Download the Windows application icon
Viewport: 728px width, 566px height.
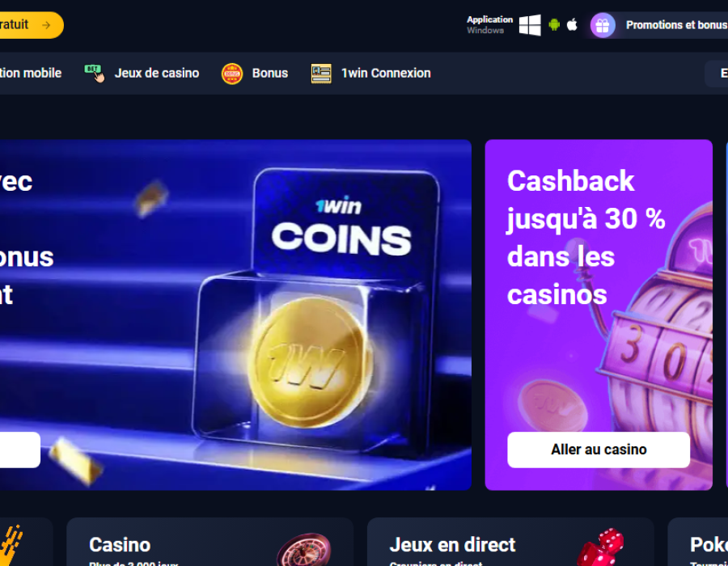coord(530,25)
